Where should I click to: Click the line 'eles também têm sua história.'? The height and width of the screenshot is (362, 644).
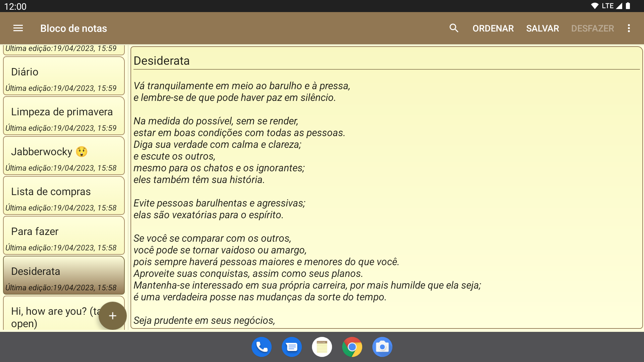(x=199, y=180)
